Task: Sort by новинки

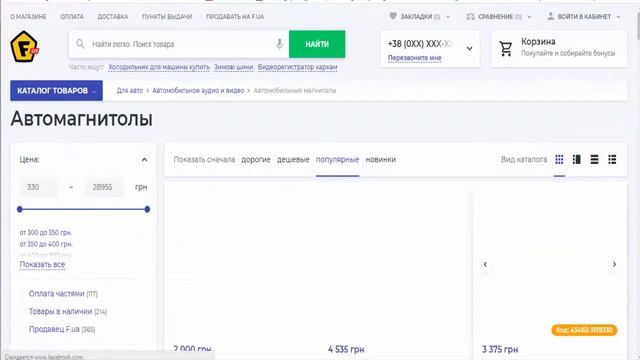Action: coord(381,160)
